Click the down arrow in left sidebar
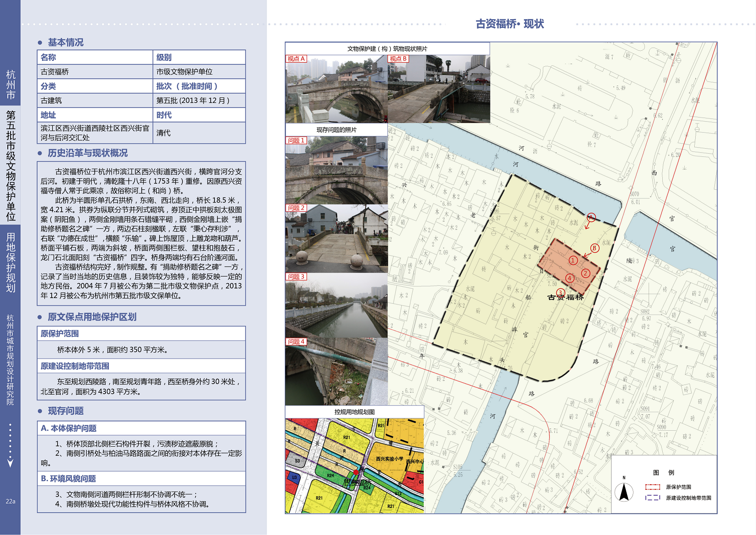 (10, 463)
